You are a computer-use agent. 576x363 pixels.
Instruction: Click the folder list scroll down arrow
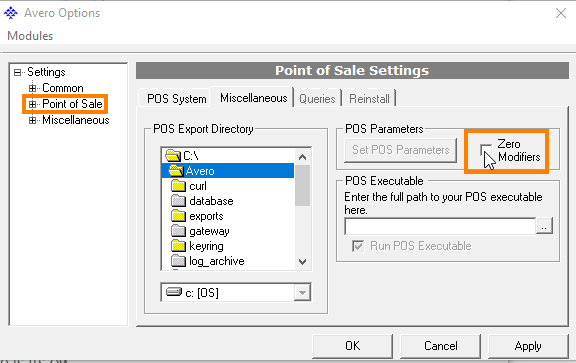(302, 262)
